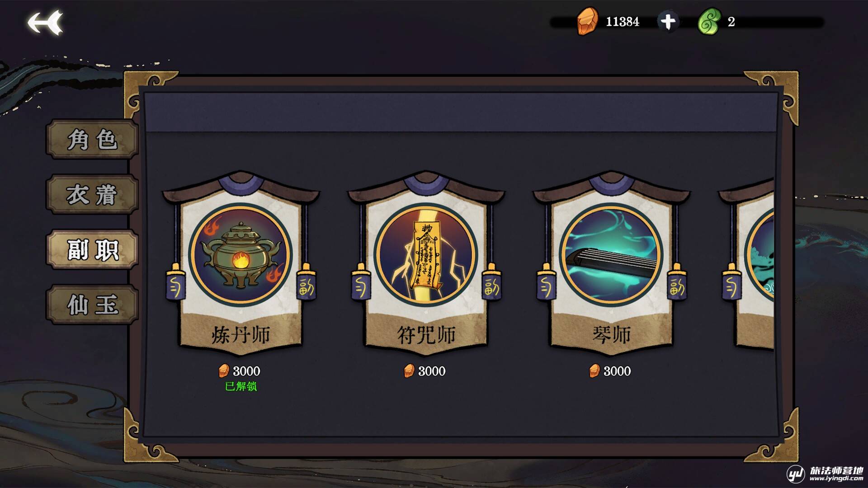Click the back arrow icon
This screenshot has height=488, width=868.
click(x=45, y=22)
